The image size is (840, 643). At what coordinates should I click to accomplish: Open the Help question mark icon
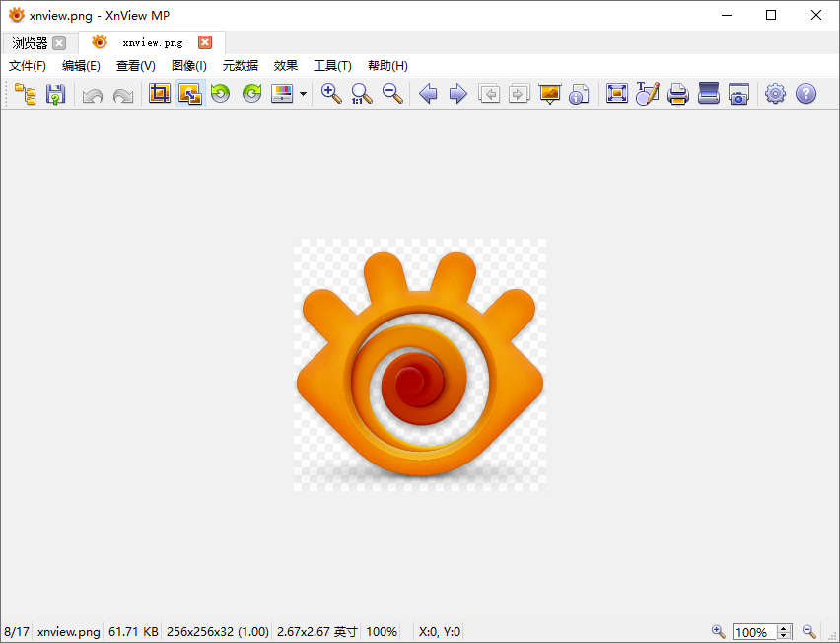[x=805, y=94]
